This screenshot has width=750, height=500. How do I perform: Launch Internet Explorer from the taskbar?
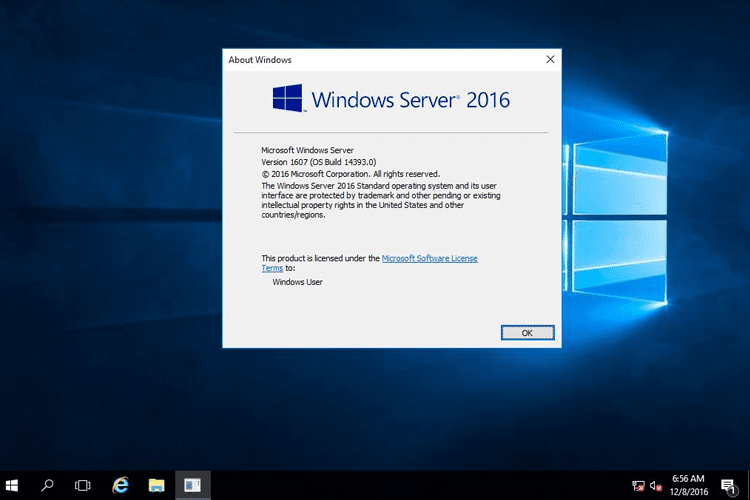tap(120, 486)
